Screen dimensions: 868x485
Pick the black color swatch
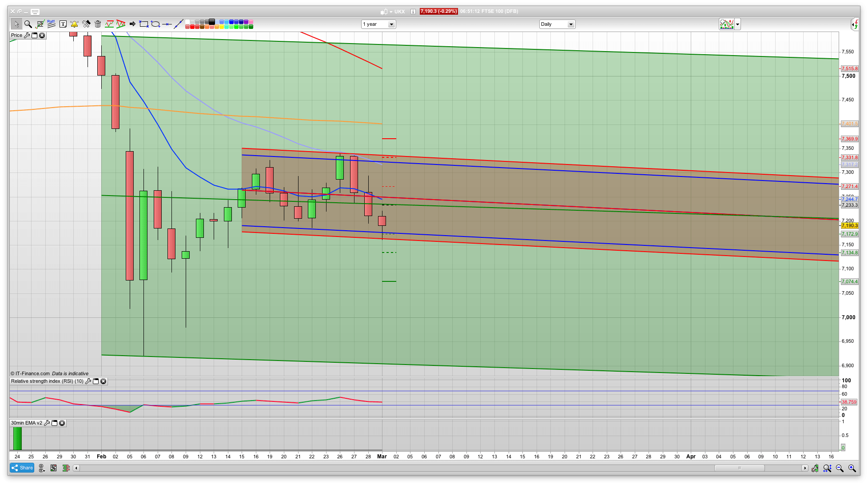pos(212,22)
